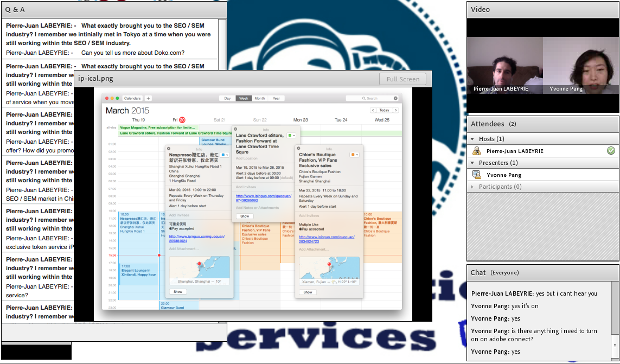
Task: Expand the Participants (0) group
Action: [473, 187]
